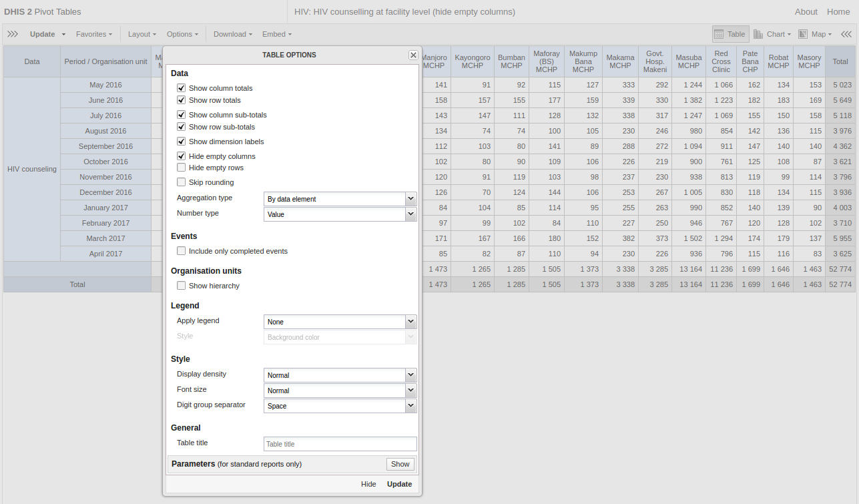859x504 pixels.
Task: Collapse the right panel with triple-arrow icon
Action: [846, 34]
